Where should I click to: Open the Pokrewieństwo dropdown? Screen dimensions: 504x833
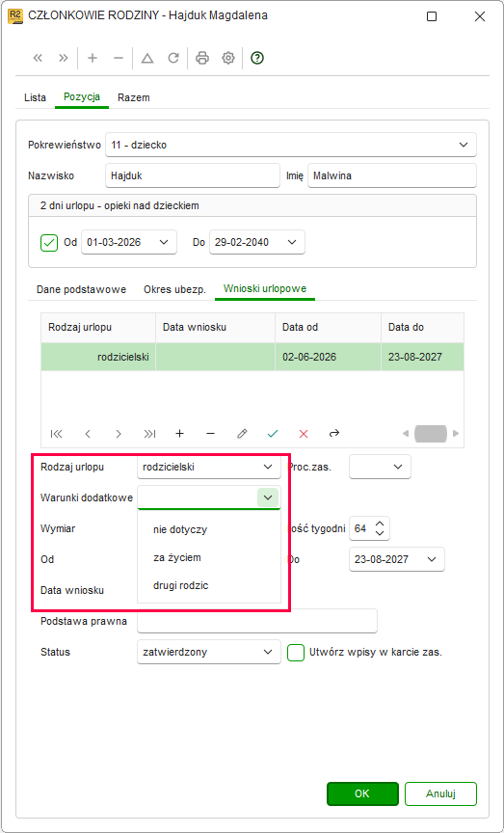tap(464, 145)
